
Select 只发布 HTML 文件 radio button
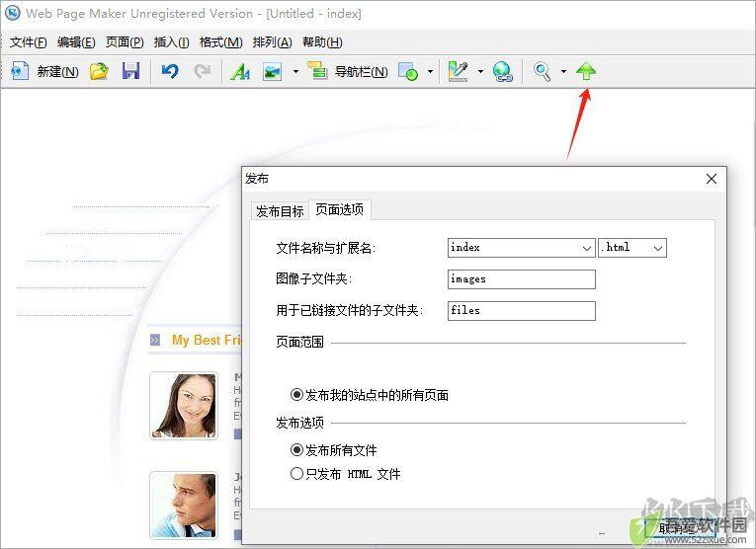pos(296,474)
